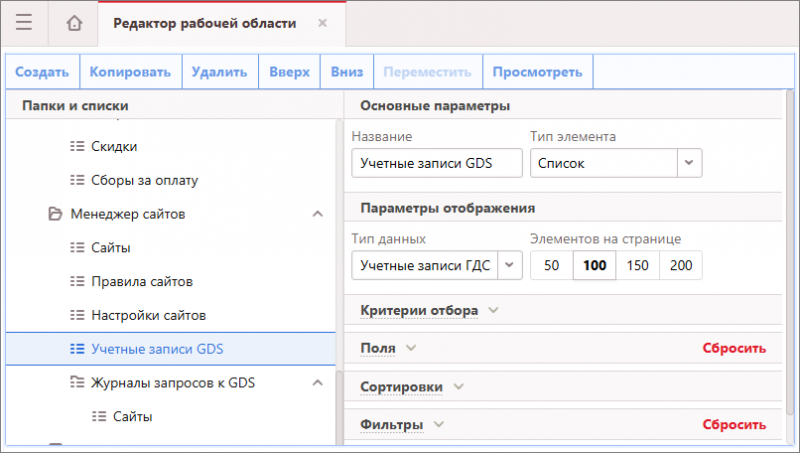Click the list icon beside Правила сайтов
Screen dimensions: 800x453
[77, 281]
